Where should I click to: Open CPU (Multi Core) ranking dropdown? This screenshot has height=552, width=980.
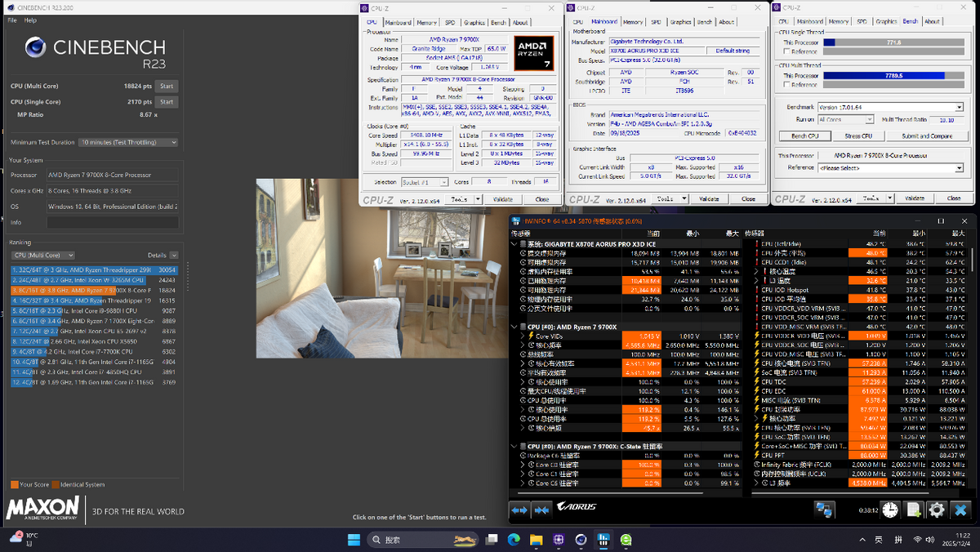[x=42, y=255]
